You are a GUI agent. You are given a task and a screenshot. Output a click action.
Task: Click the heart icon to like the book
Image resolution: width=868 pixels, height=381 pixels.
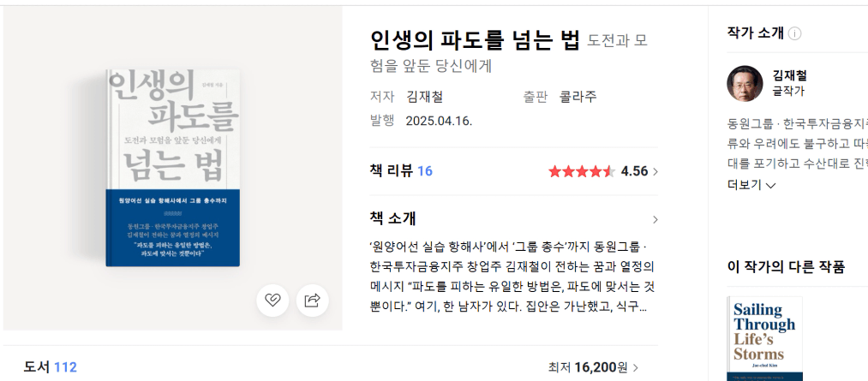pos(272,300)
